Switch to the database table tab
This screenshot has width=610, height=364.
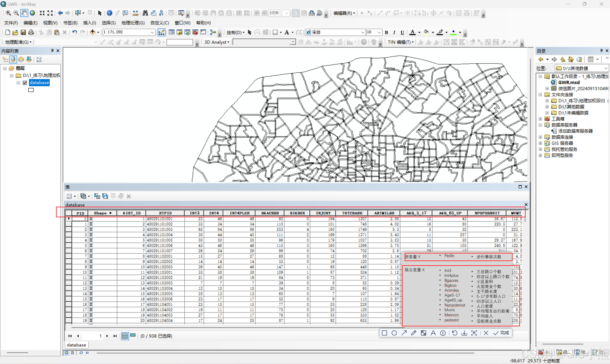76,345
